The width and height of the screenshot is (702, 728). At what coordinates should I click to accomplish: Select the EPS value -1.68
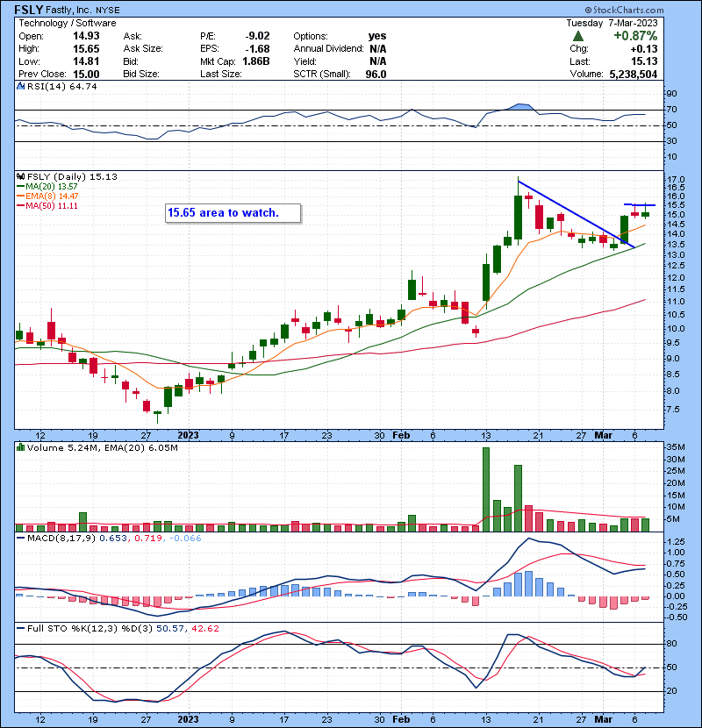[x=257, y=49]
